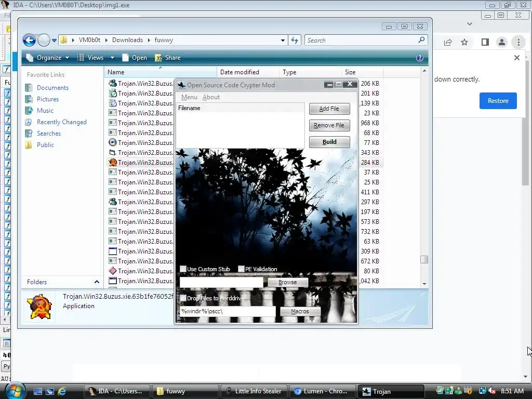
Task: Click the Views icon in the toolbar
Action: [81, 58]
